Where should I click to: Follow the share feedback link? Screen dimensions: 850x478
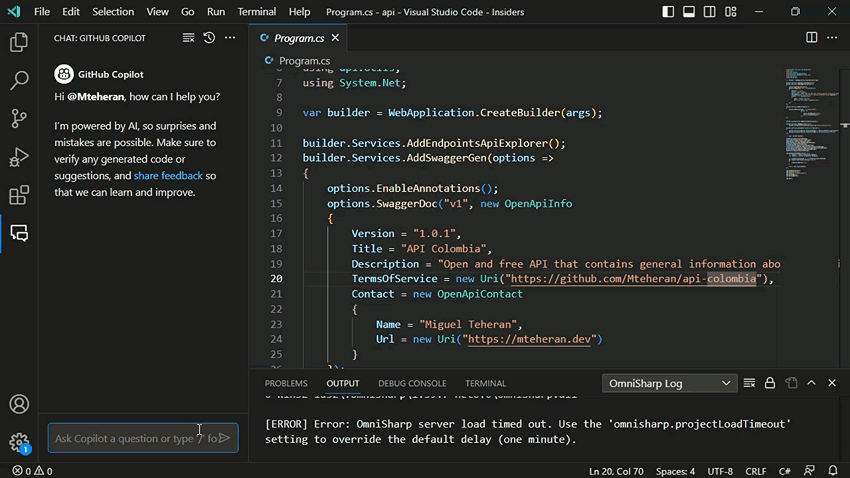[168, 176]
